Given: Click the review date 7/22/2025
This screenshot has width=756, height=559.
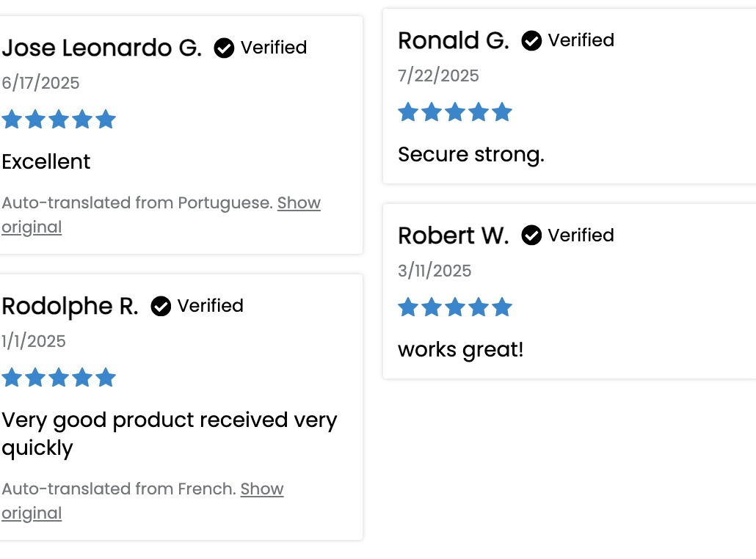Looking at the screenshot, I should pyautogui.click(x=438, y=76).
